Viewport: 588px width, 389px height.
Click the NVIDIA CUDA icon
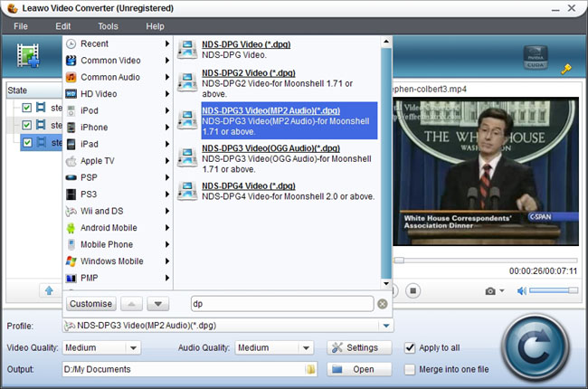pyautogui.click(x=536, y=57)
